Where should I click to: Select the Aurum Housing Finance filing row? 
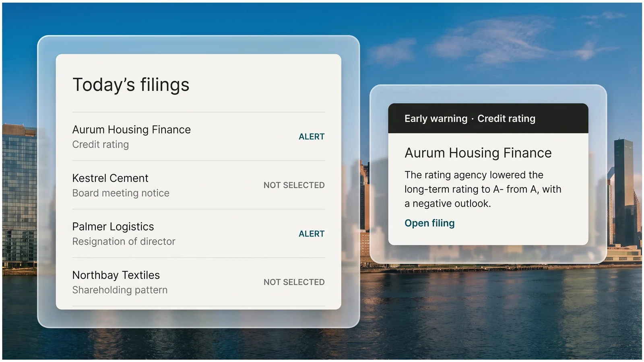[x=198, y=137]
